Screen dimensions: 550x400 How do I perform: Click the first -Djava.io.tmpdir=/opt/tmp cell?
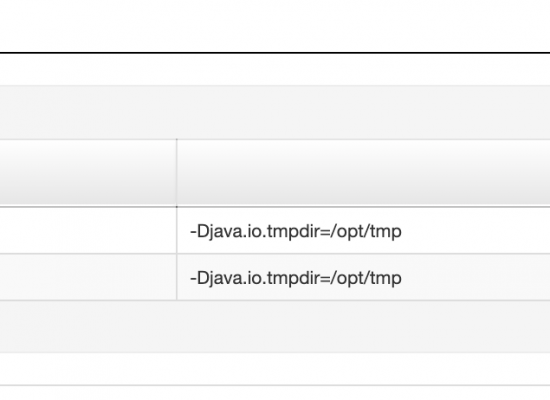click(363, 231)
